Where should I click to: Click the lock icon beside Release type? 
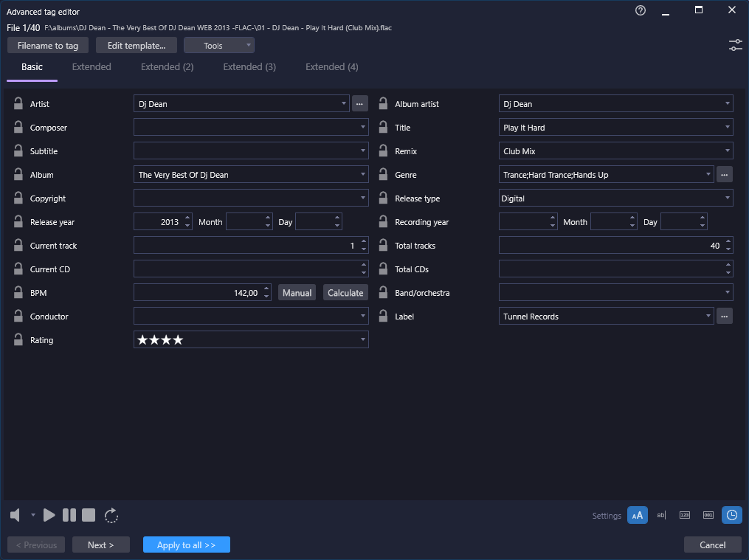pyautogui.click(x=383, y=198)
